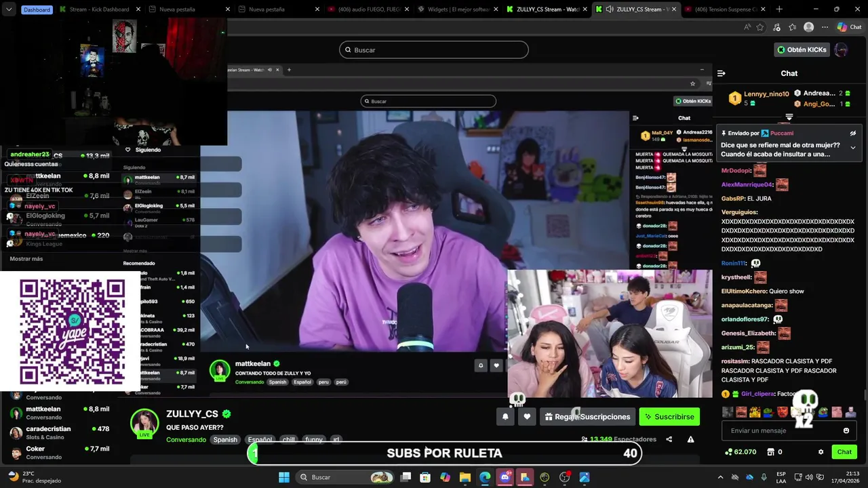Open the shop icon next to 0

pyautogui.click(x=770, y=452)
